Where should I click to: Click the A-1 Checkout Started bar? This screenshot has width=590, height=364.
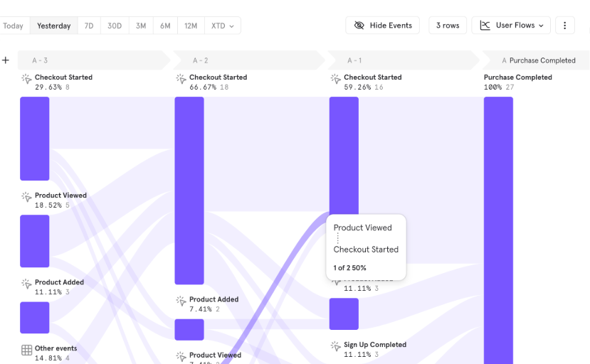click(344, 155)
